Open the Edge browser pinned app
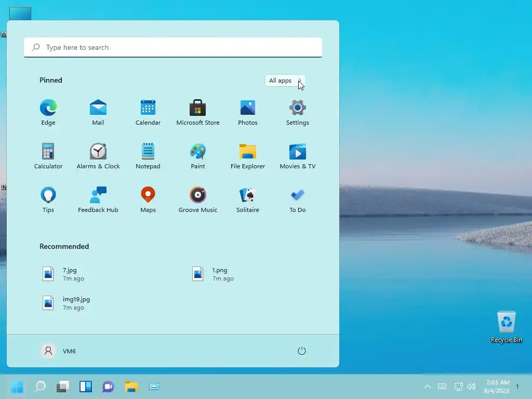Image resolution: width=532 pixels, height=399 pixels. (x=48, y=113)
